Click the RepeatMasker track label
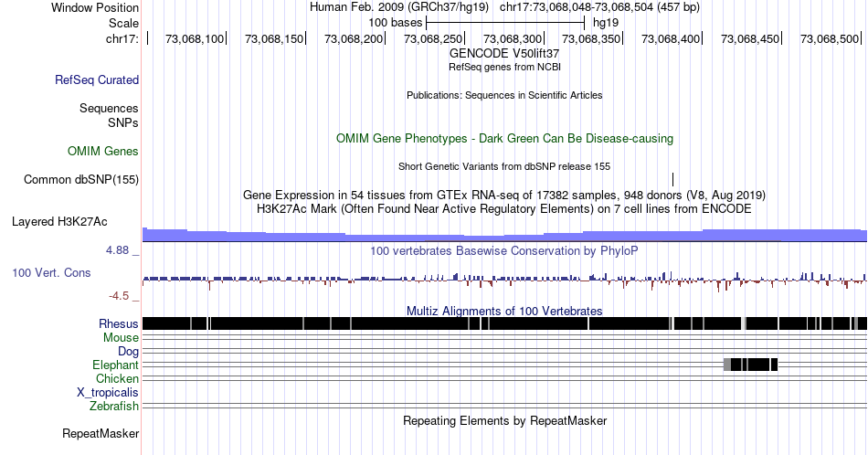Viewport: 868px width, 455px height. tap(101, 433)
